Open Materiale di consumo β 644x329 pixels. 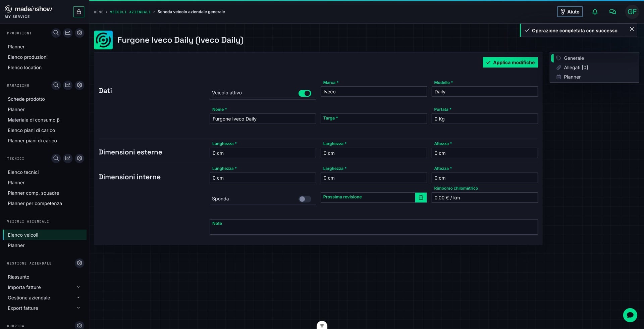click(34, 120)
